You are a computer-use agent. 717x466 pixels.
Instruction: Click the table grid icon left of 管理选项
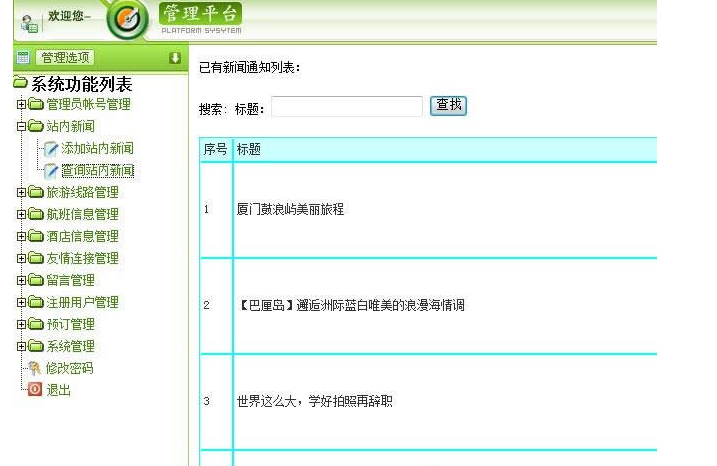pos(23,58)
